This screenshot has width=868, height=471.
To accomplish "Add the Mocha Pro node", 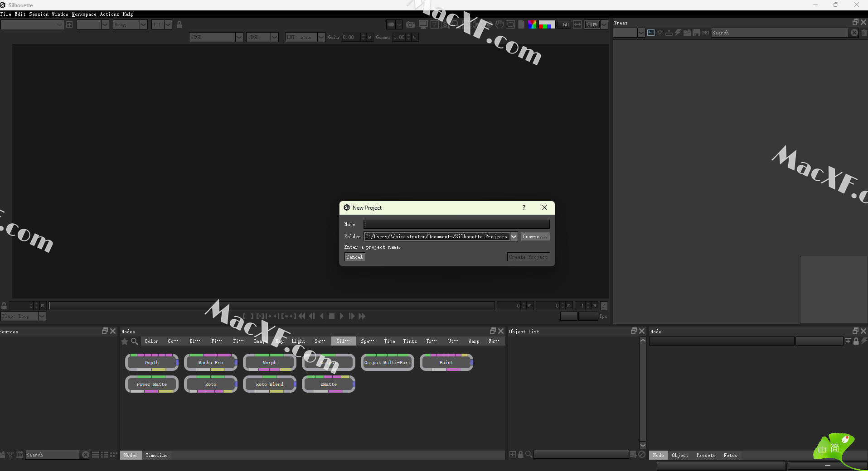I will pyautogui.click(x=210, y=362).
